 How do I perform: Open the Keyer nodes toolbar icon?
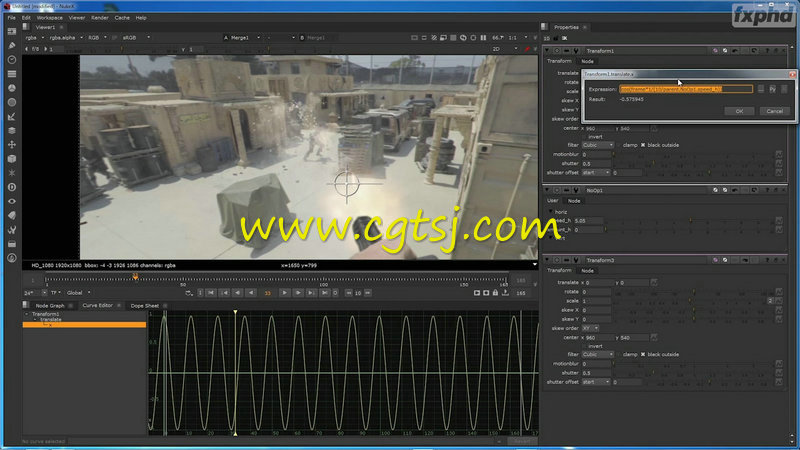tap(12, 117)
